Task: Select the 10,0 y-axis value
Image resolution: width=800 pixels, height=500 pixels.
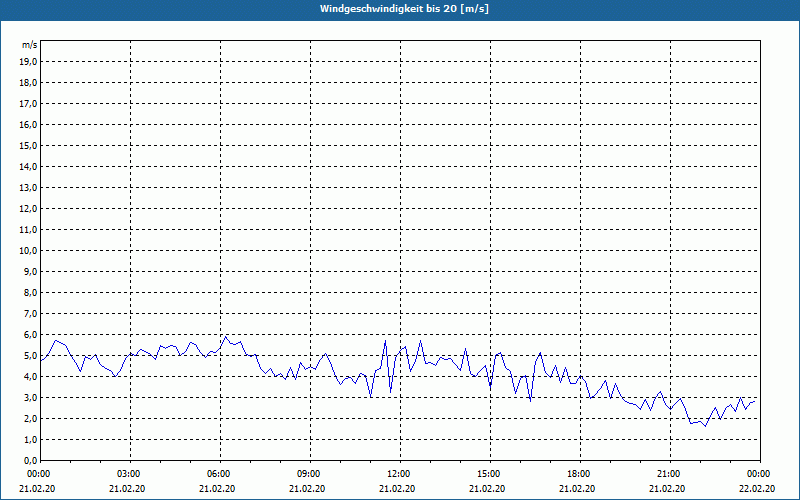Action: tap(28, 251)
